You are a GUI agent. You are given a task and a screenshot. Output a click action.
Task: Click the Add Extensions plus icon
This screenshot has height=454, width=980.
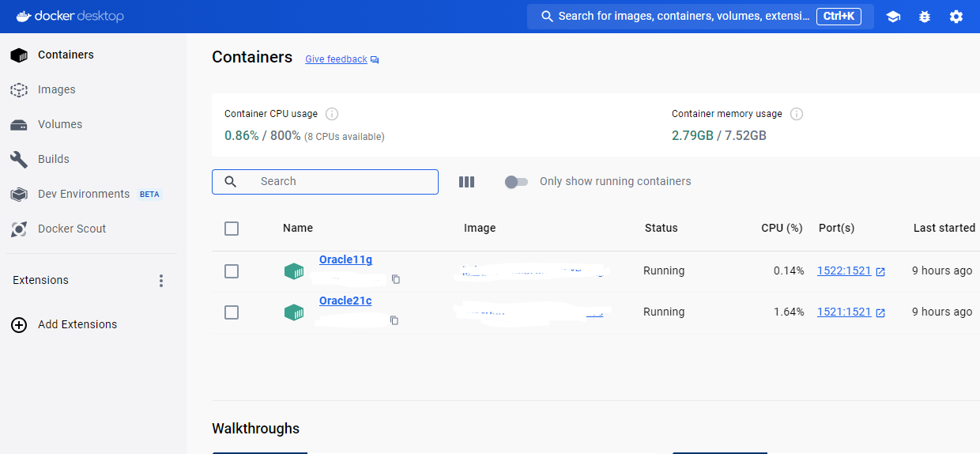[19, 325]
